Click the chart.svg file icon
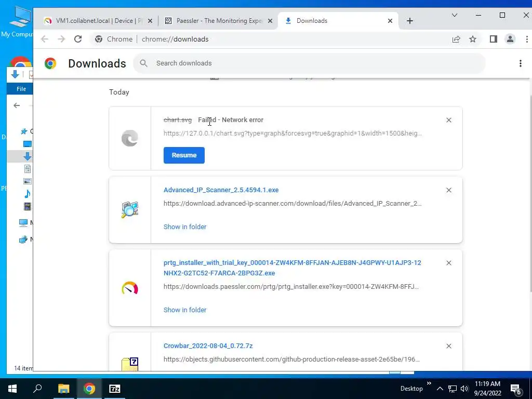This screenshot has width=532, height=399. click(x=129, y=138)
